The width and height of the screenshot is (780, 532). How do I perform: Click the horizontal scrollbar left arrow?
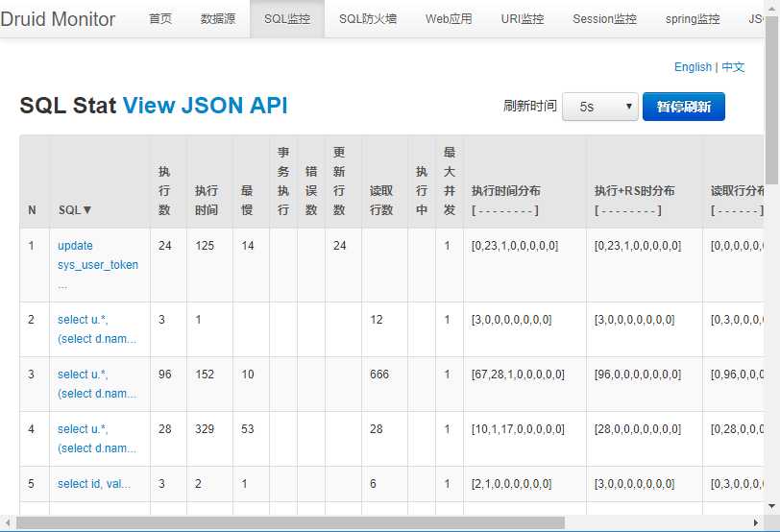7,522
